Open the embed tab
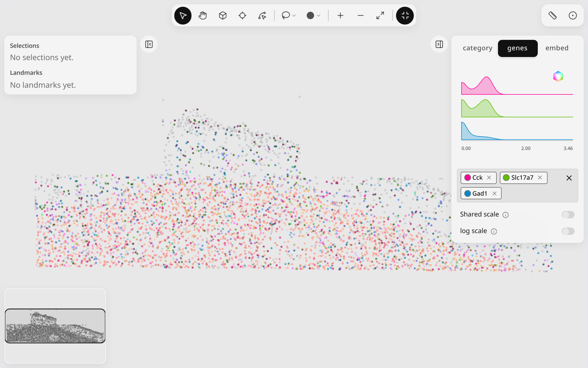This screenshot has width=588, height=368. tap(557, 48)
